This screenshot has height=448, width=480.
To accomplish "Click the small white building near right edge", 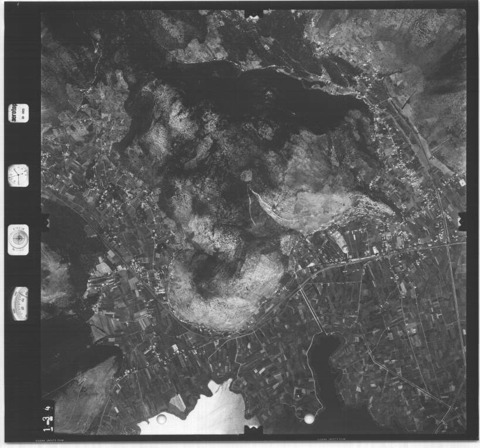I will (x=462, y=183).
